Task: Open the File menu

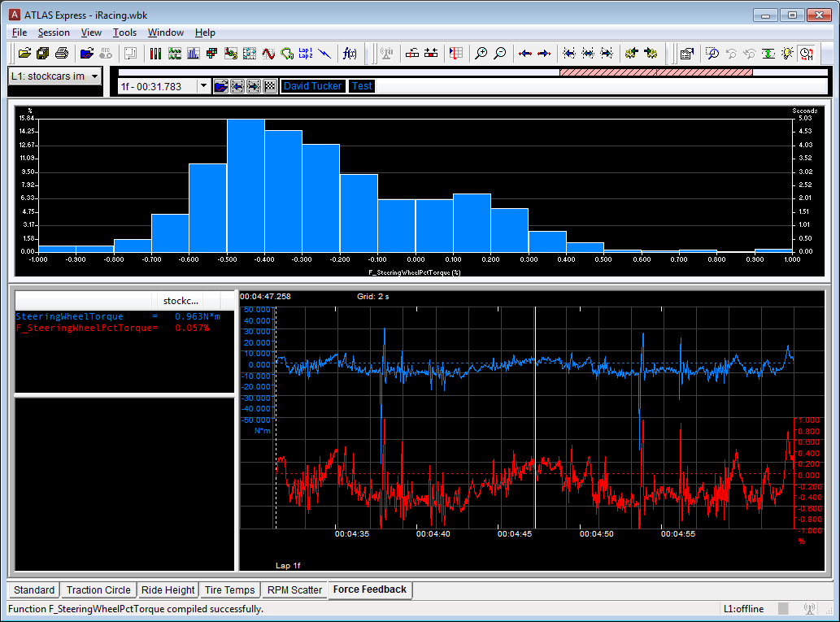Action: point(20,33)
